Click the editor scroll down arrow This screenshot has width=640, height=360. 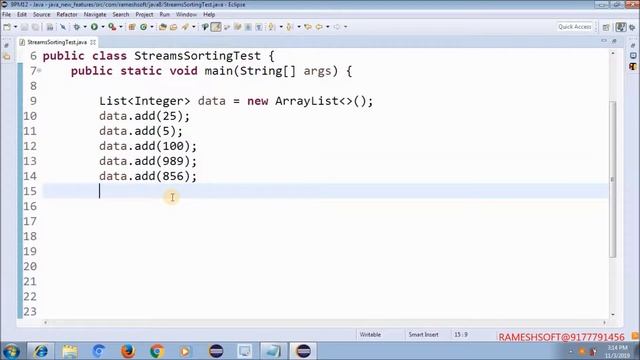(x=613, y=315)
